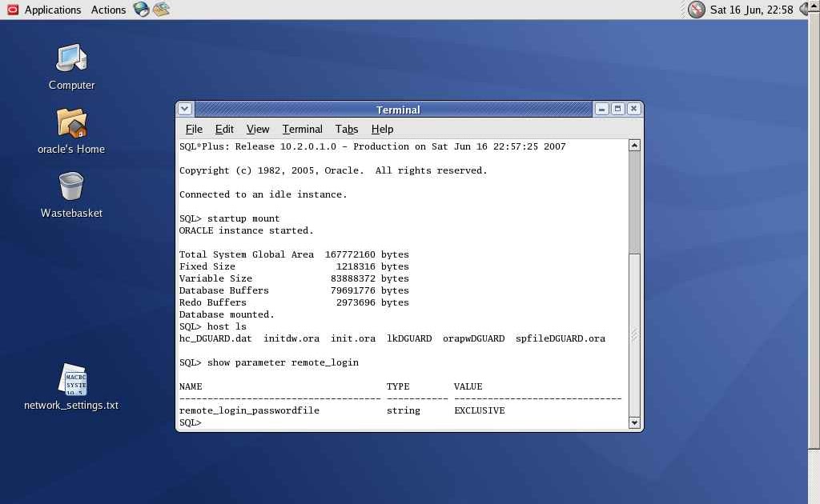Screen dimensions: 820x504
Task: Select the oracle's Home folder icon
Action: [x=71, y=122]
